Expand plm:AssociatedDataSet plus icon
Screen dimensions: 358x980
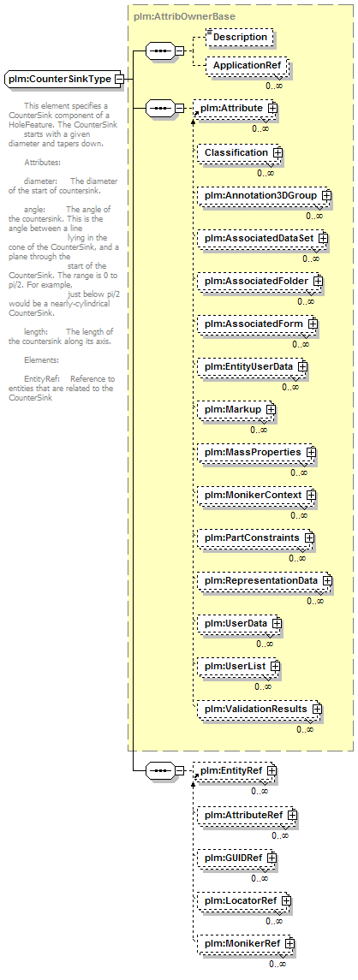[x=324, y=238]
